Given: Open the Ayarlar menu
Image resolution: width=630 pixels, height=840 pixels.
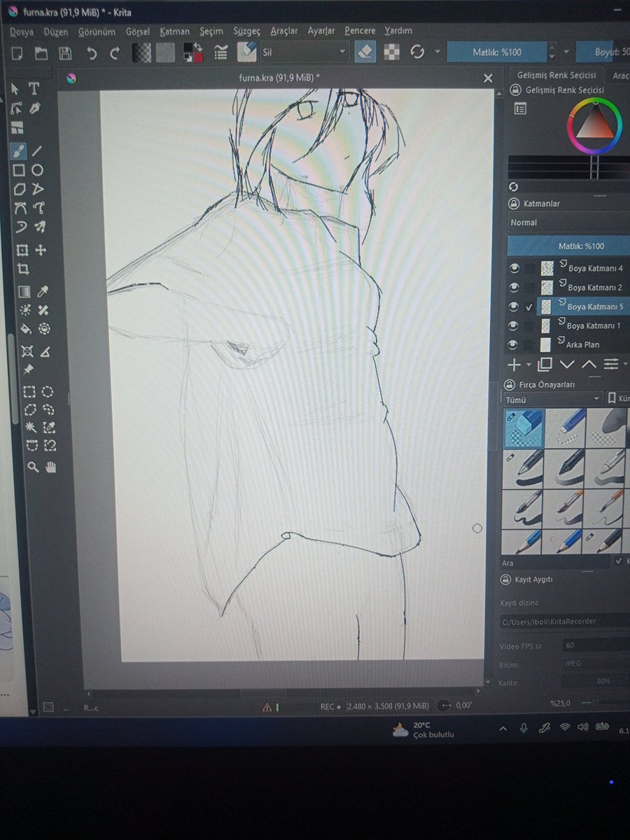Looking at the screenshot, I should tap(321, 31).
